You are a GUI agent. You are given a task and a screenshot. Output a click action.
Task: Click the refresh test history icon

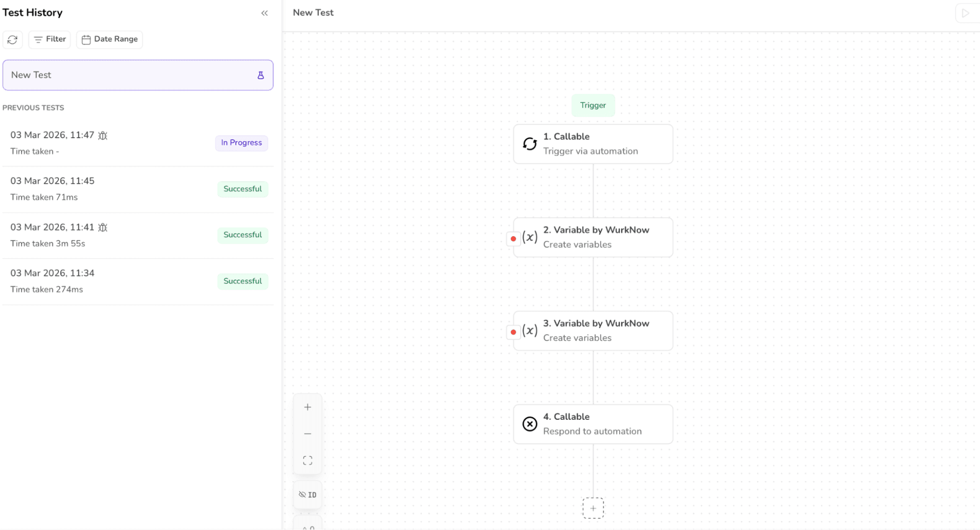click(x=13, y=39)
